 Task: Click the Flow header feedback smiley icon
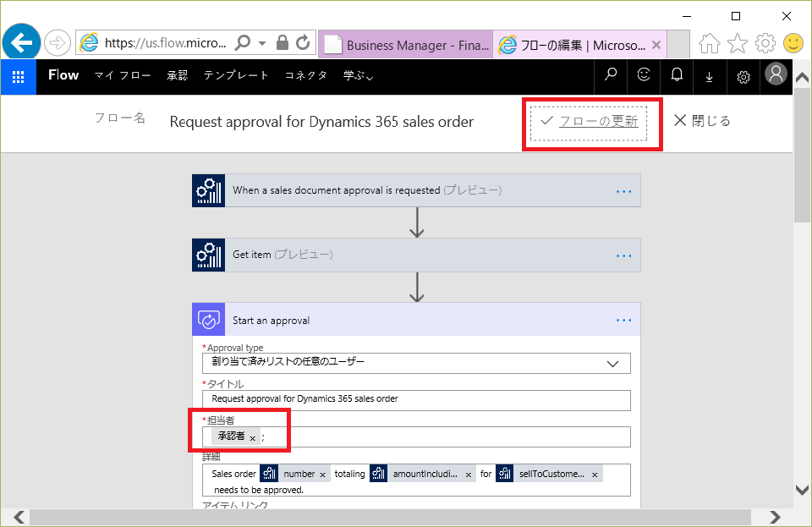point(644,75)
